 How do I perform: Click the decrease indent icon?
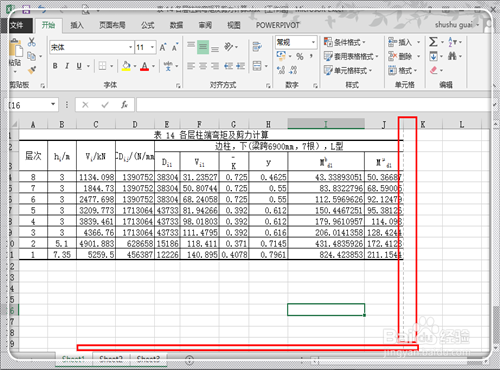click(x=229, y=66)
